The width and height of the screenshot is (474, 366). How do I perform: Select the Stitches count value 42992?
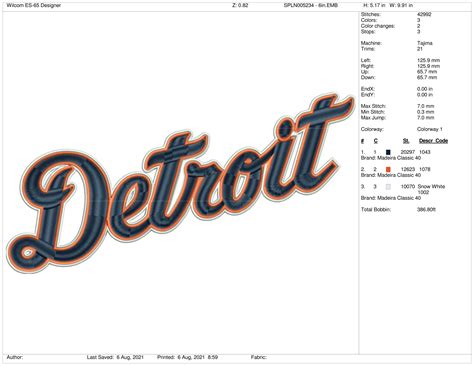(x=424, y=14)
